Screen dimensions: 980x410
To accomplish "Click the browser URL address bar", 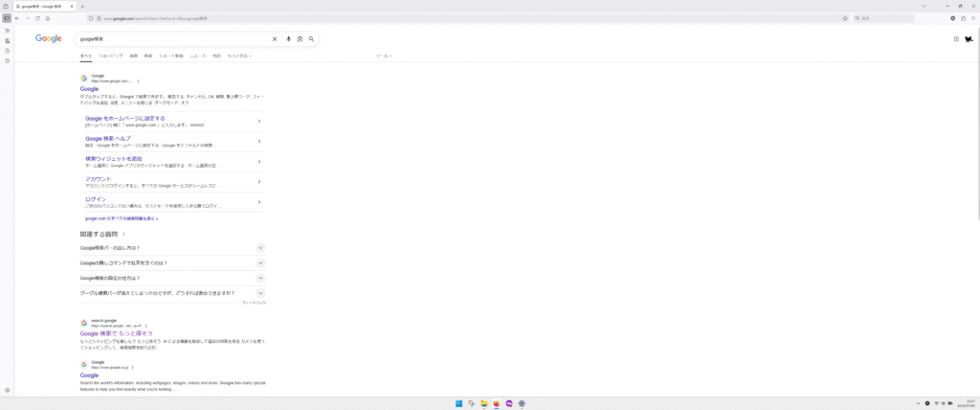I will pos(469,18).
